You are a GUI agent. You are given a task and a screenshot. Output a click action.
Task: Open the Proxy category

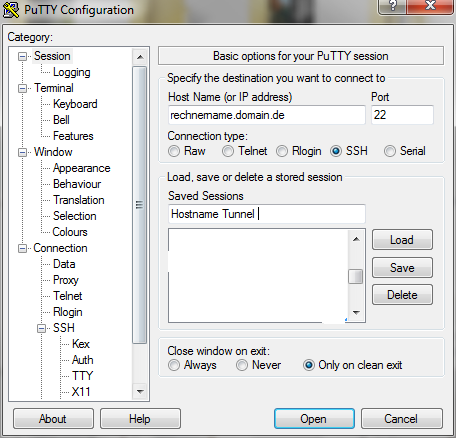pyautogui.click(x=66, y=280)
